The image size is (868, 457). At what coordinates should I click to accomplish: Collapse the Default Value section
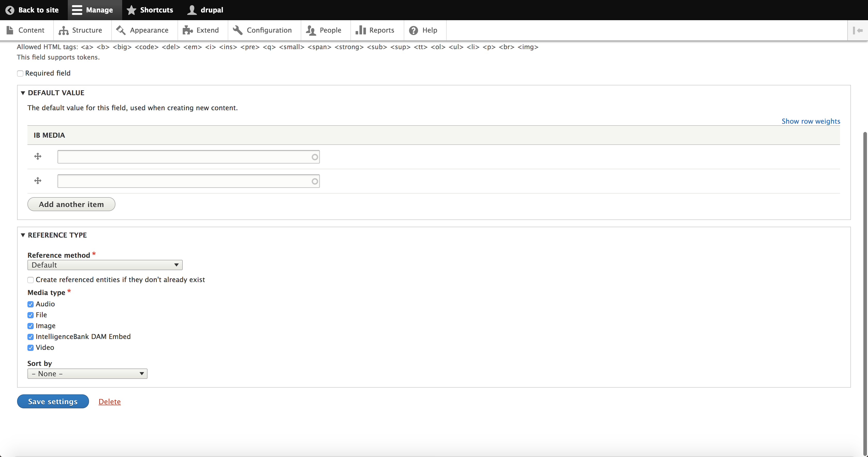(x=56, y=93)
